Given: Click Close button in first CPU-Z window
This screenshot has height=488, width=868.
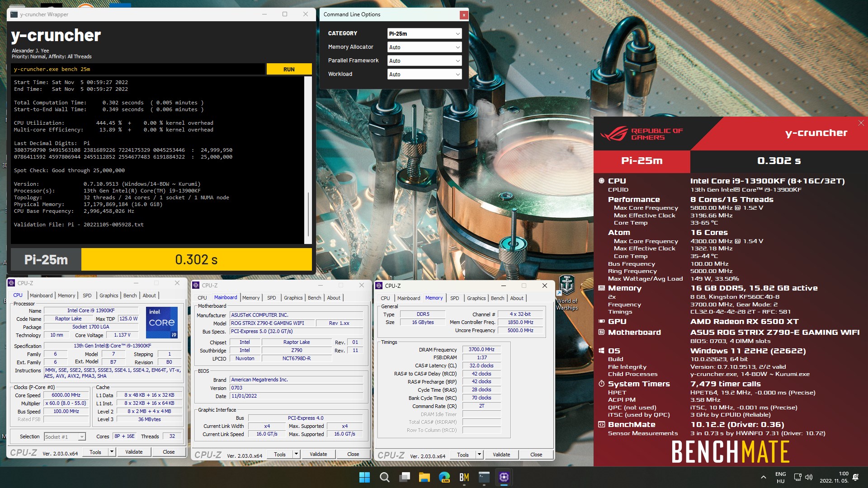Looking at the screenshot, I should point(169,452).
